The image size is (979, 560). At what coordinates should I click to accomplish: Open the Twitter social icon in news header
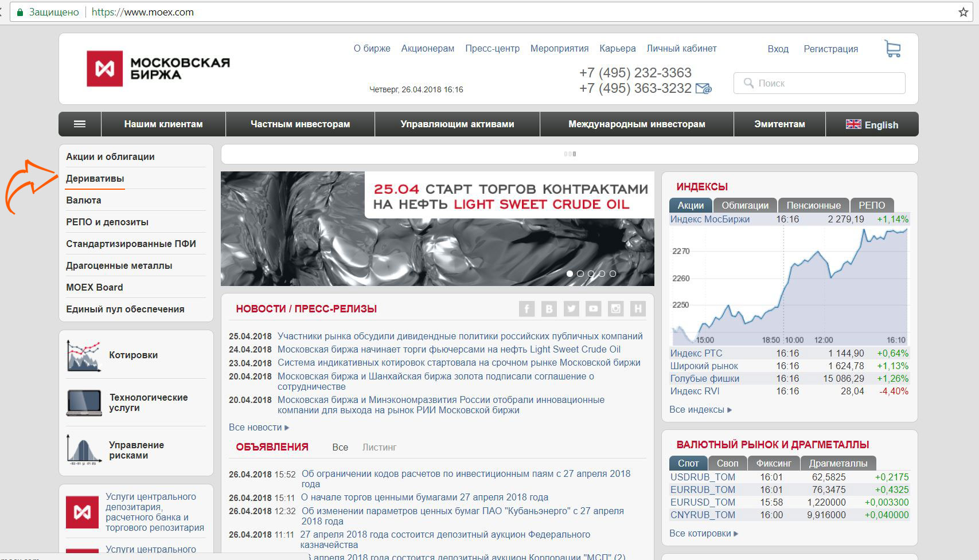[571, 309]
